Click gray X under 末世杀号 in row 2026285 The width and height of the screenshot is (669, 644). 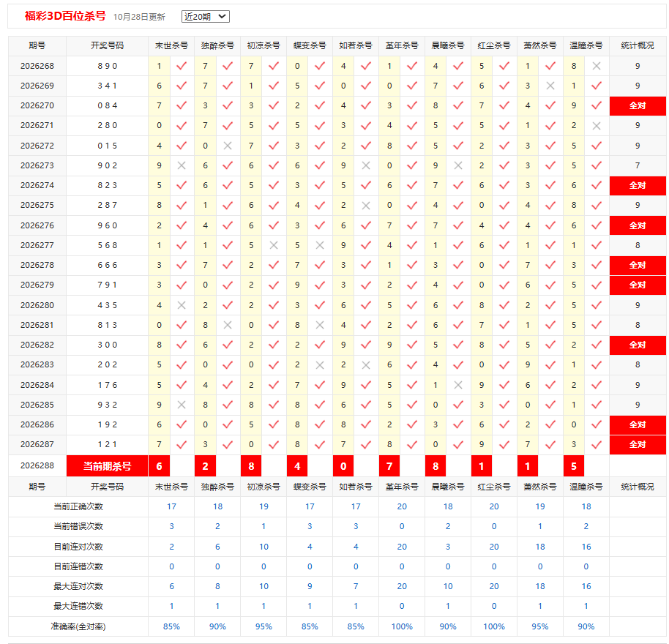point(182,405)
